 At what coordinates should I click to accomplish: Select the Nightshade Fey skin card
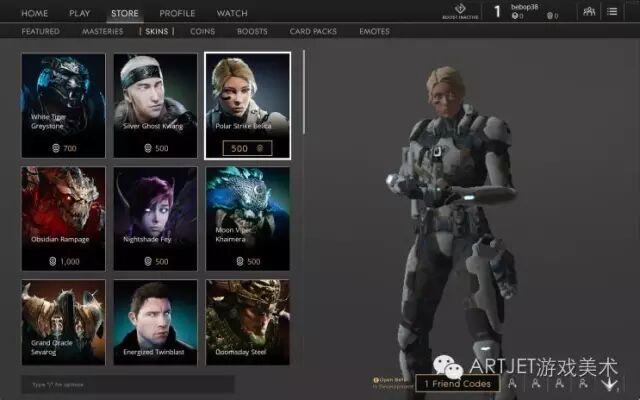[155, 219]
